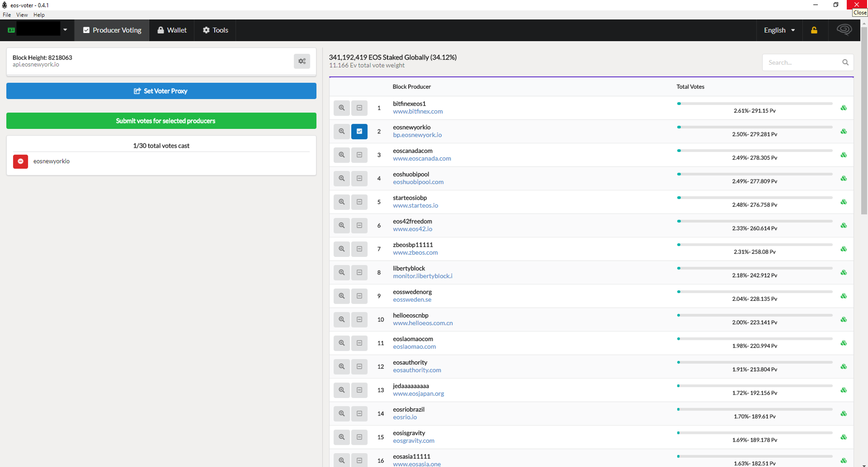
Task: Uncheck the eosnewyorkio vote checkbox
Action: coord(359,131)
